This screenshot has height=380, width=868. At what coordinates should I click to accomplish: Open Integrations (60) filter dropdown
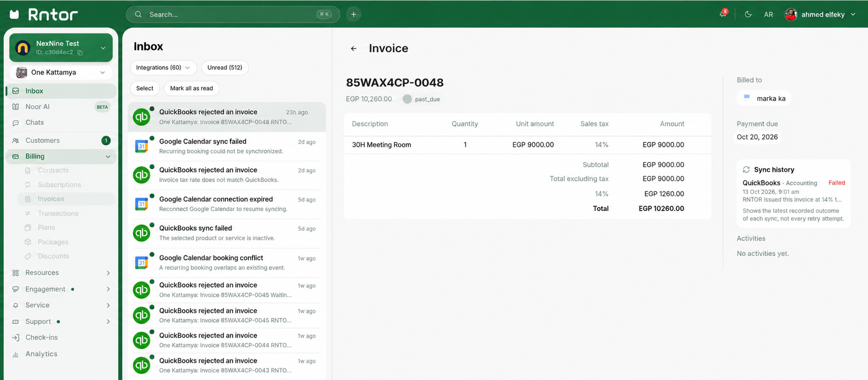164,67
